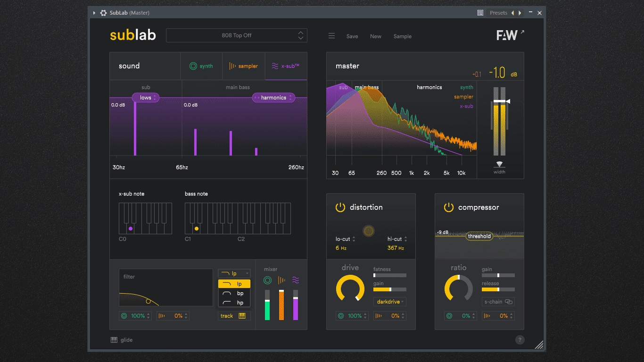Image resolution: width=644 pixels, height=362 pixels.
Task: Click the mixer synth circle icon
Action: [x=267, y=280]
